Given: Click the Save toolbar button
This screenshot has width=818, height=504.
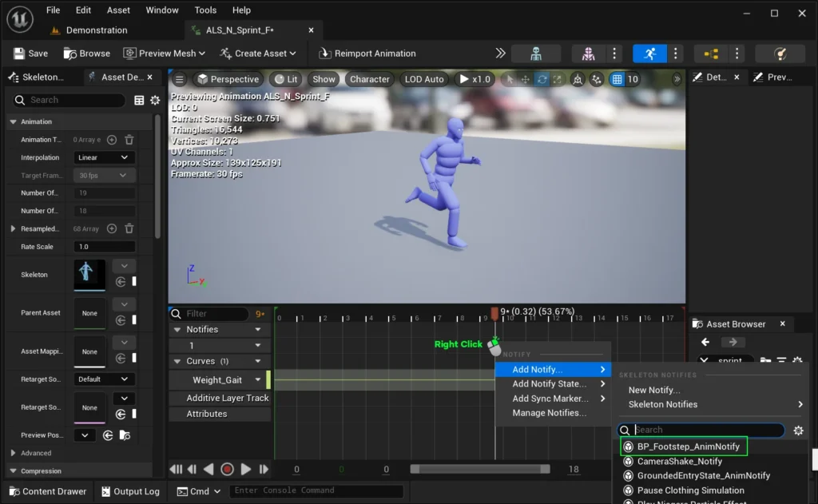Looking at the screenshot, I should (30, 54).
